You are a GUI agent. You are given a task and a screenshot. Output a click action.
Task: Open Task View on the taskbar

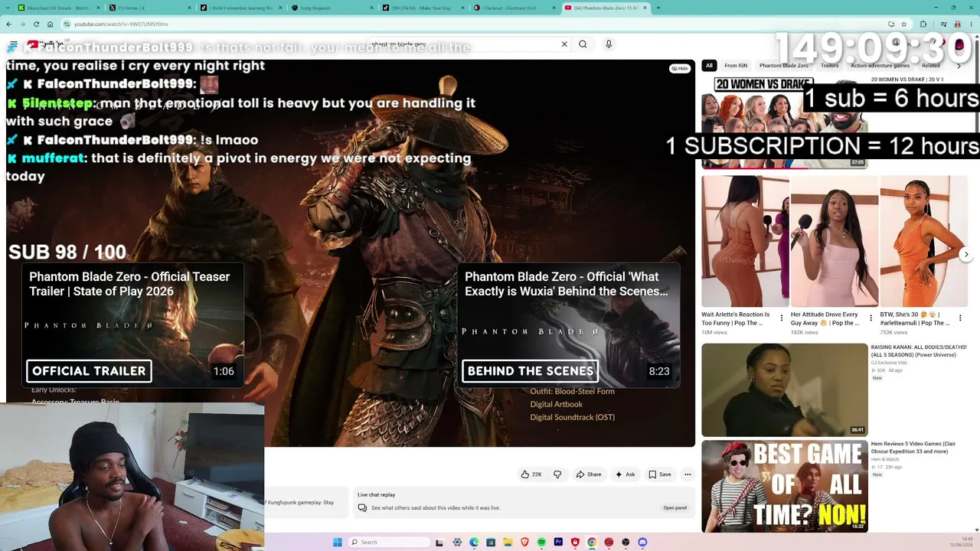(x=439, y=543)
